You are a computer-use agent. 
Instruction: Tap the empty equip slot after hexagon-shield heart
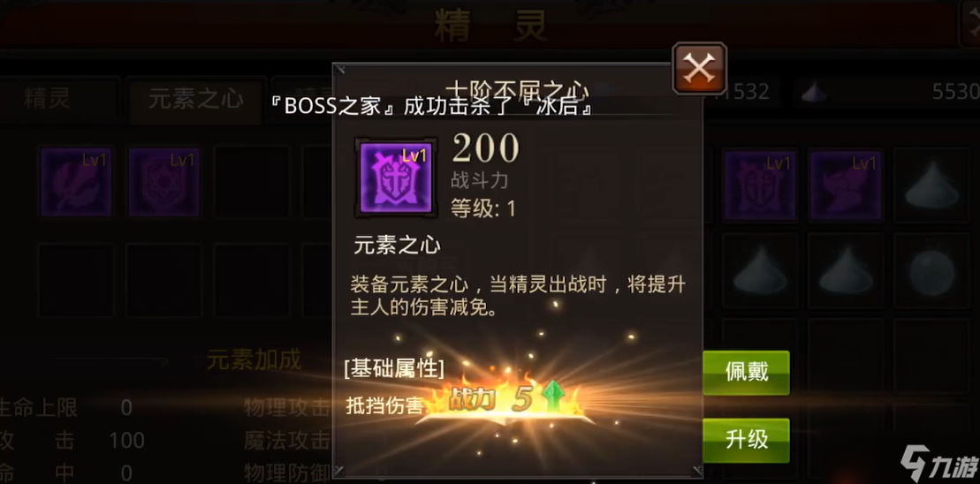tap(252, 182)
